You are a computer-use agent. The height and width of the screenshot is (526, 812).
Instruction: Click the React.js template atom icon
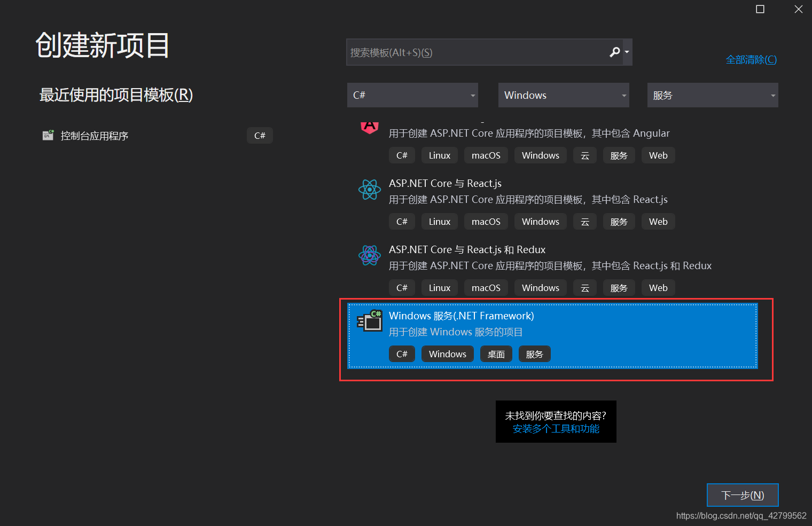click(370, 190)
